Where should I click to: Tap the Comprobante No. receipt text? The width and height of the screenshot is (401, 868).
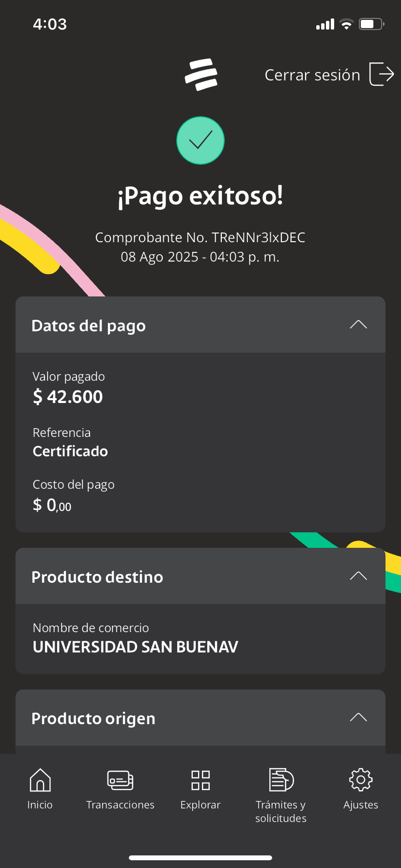[x=200, y=237]
